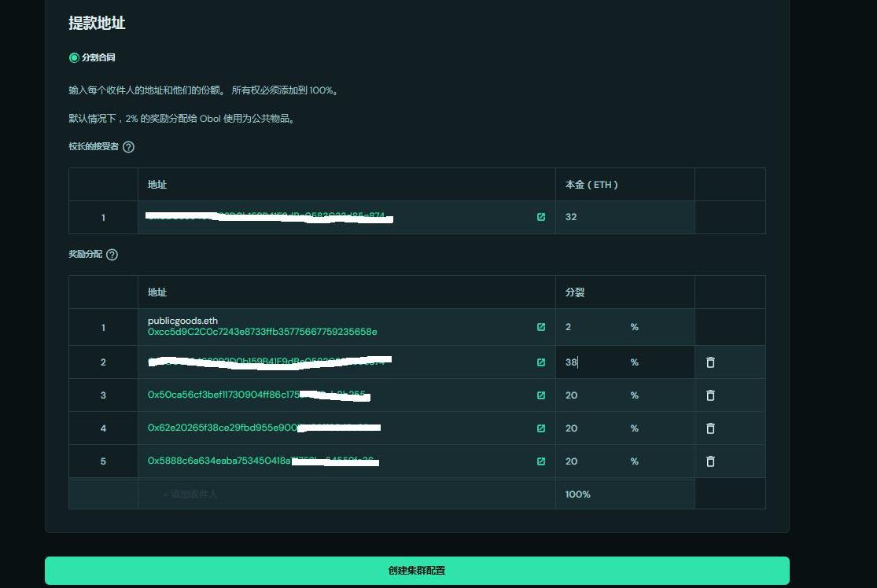This screenshot has height=588, width=877.
Task: Delete recipient row 0x62e20265
Action: [x=710, y=428]
